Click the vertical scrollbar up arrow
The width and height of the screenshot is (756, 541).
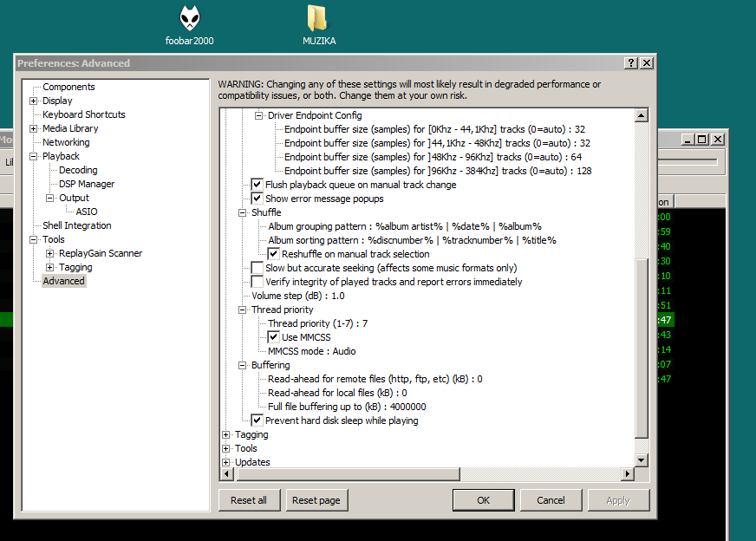click(x=642, y=115)
